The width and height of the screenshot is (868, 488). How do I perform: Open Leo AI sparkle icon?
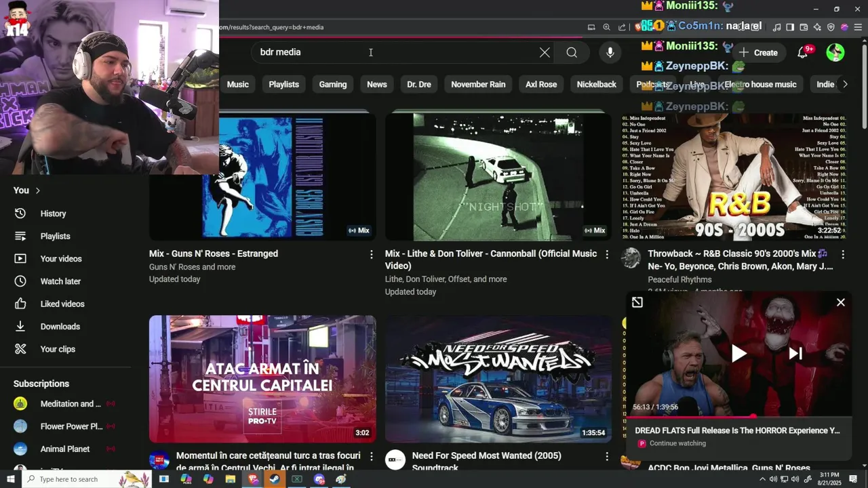coord(817,27)
